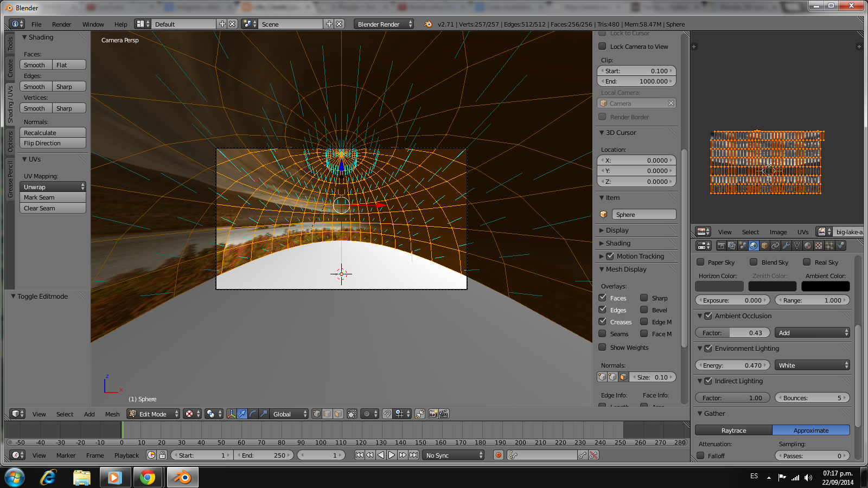The height and width of the screenshot is (488, 868).
Task: Open the Blender Render engine dropdown
Action: [x=384, y=24]
